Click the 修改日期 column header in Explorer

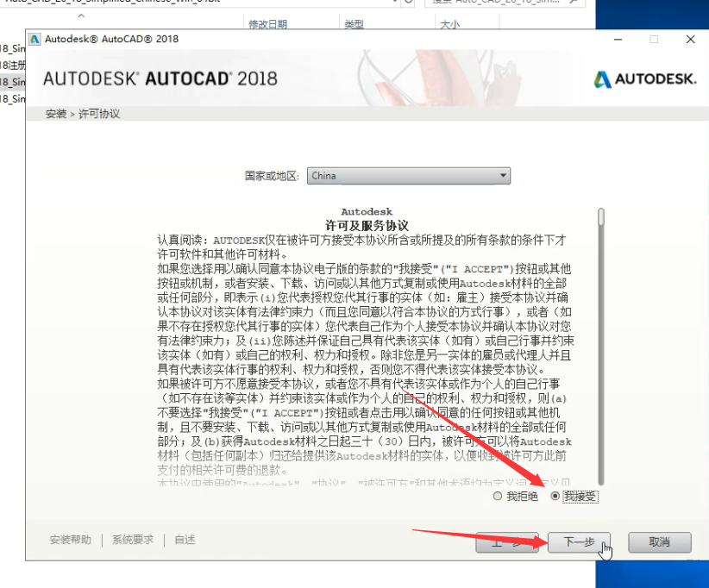[267, 24]
